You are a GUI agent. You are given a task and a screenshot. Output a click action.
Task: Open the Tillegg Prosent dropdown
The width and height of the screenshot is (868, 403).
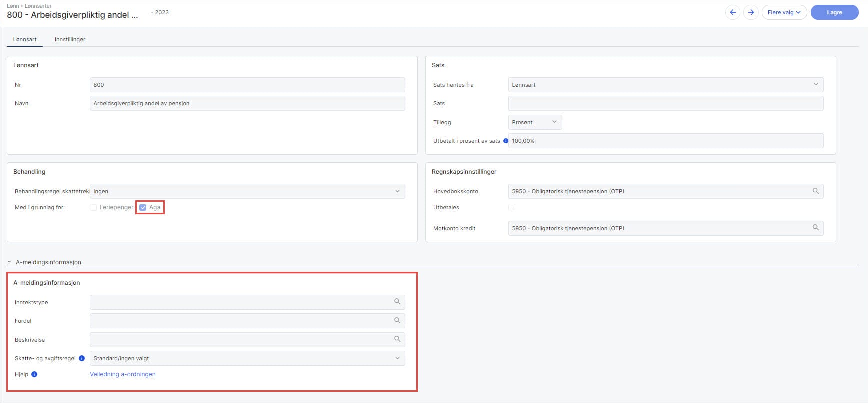535,122
